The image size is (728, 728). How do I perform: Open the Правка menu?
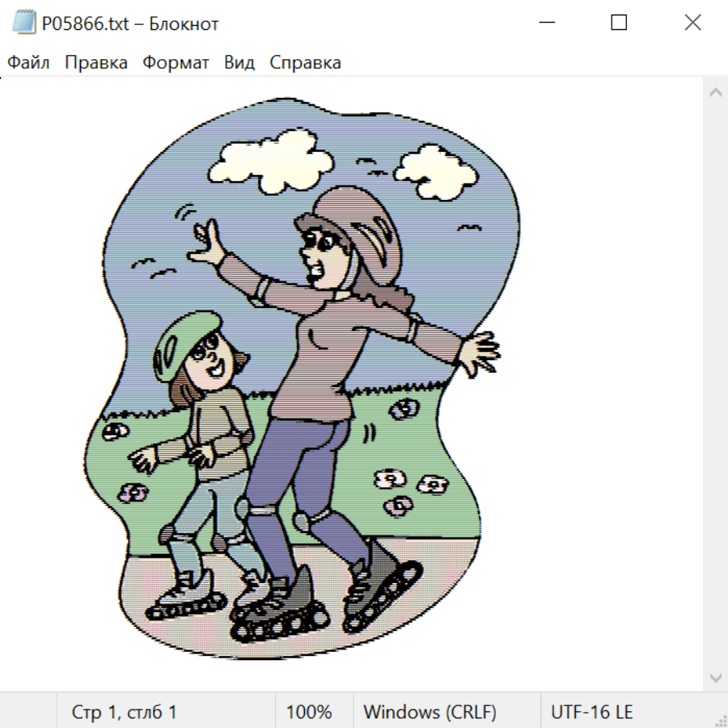(x=96, y=63)
